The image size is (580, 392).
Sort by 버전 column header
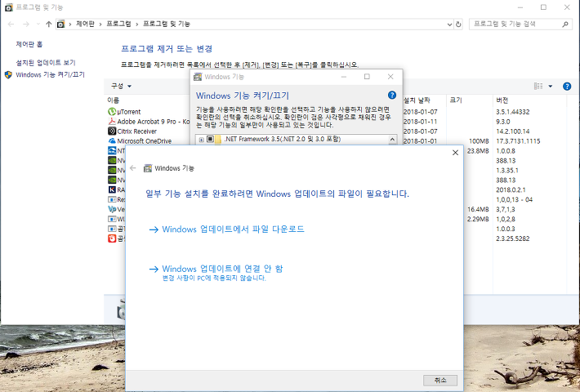click(502, 100)
